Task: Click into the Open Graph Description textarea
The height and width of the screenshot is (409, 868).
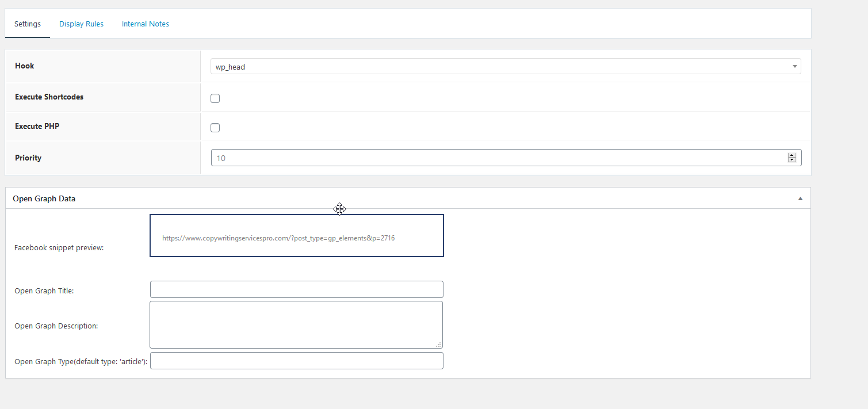Action: (296, 324)
